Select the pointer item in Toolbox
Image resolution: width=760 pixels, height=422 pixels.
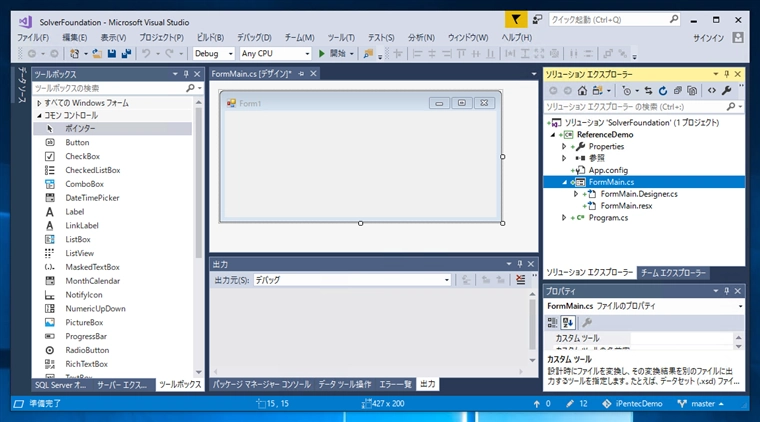[x=112, y=128]
